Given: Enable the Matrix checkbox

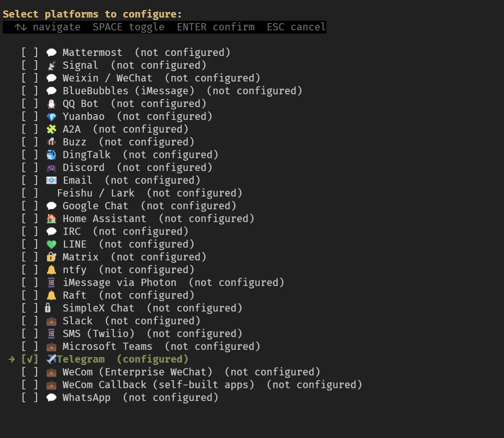Looking at the screenshot, I should 30,257.
